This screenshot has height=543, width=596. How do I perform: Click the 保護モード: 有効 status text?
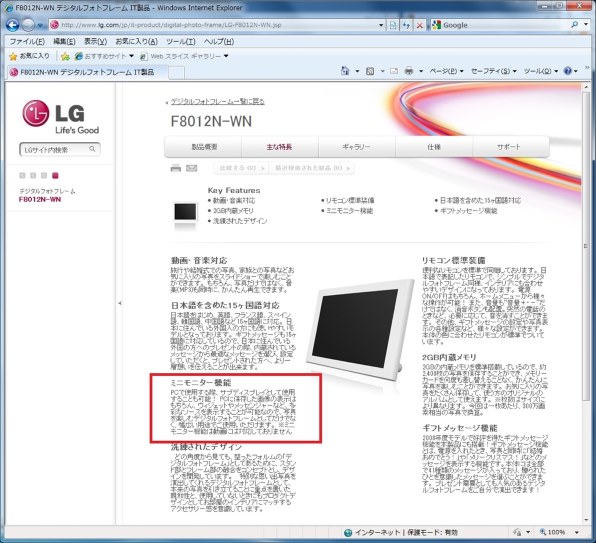[433, 533]
